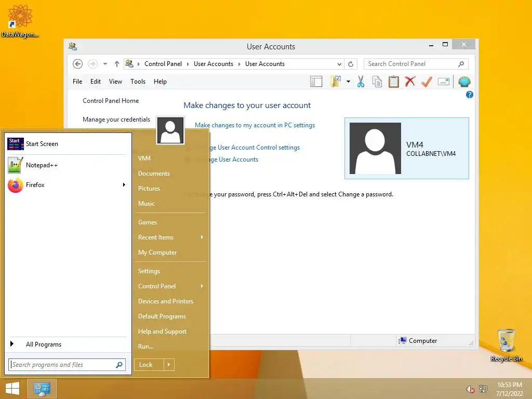The height and width of the screenshot is (399, 532).
Task: Open the Tools menu
Action: (138, 82)
